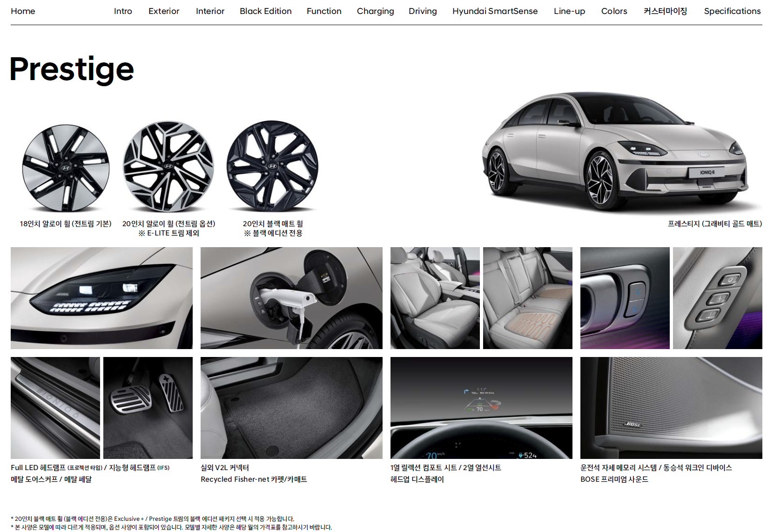
Task: Click the 18-inch alloy wheel image
Action: (66, 168)
